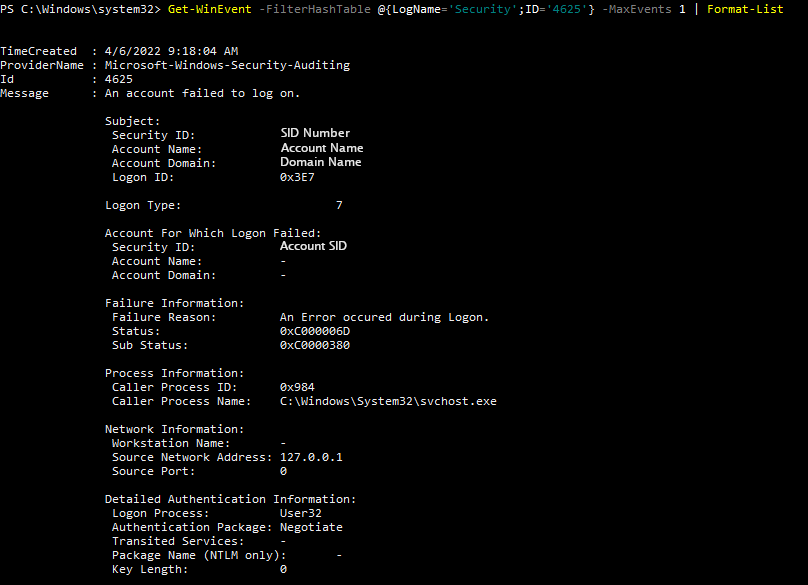Click the -MaxEvents parameter
The image size is (808, 585).
point(637,9)
